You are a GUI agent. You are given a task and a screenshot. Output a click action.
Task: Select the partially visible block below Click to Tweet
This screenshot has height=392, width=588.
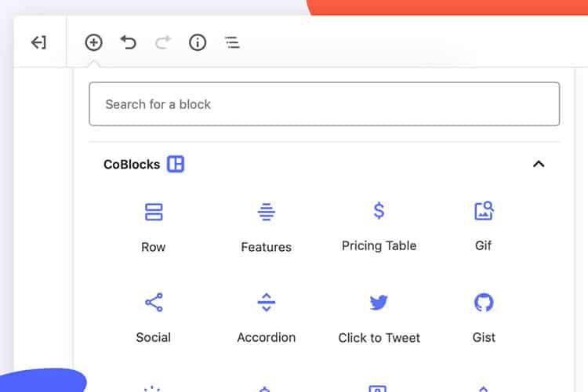(379, 387)
